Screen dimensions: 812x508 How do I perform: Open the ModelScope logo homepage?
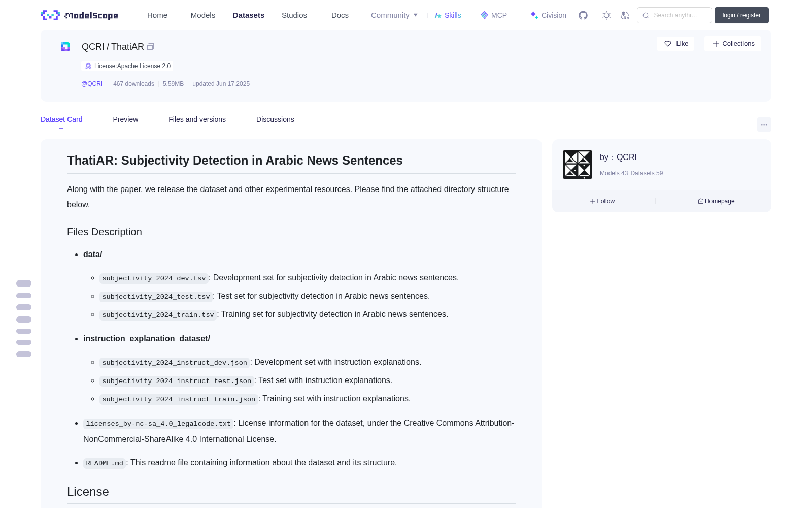coord(80,15)
